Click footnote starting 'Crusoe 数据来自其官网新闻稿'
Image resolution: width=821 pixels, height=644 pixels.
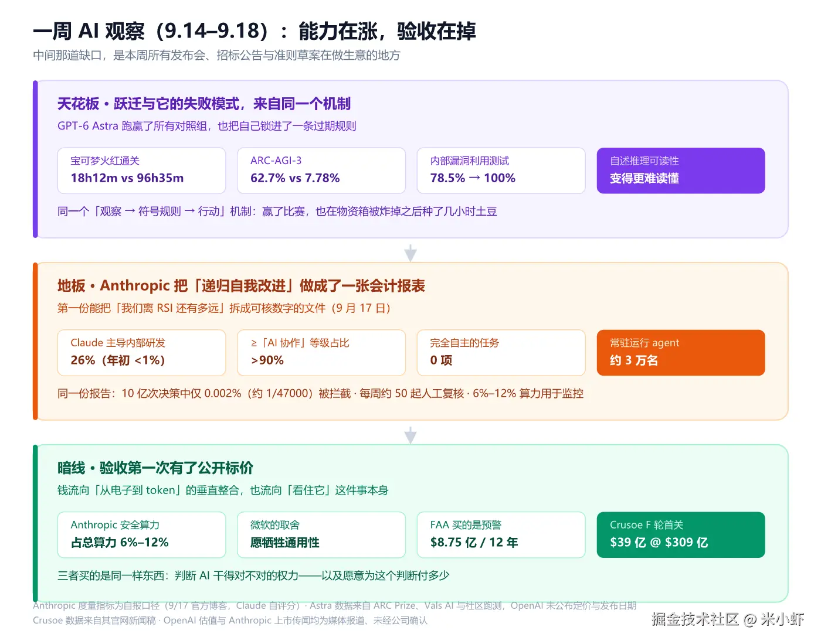coord(230,621)
